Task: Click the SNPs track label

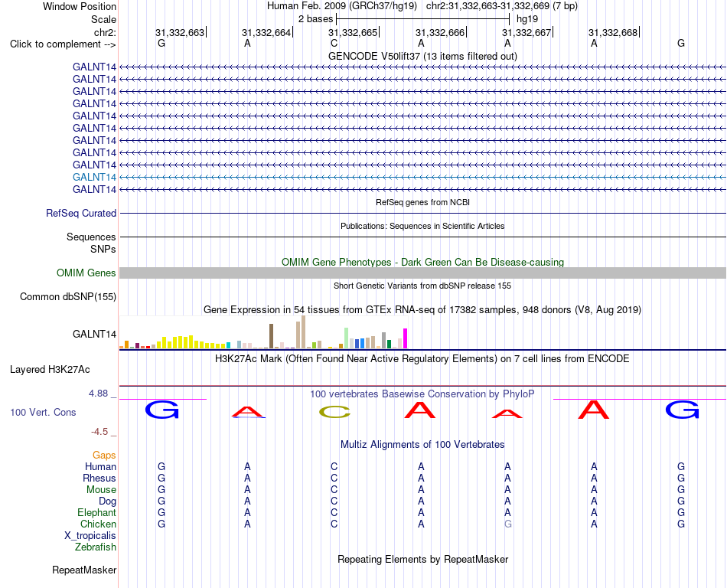Action: [103, 249]
